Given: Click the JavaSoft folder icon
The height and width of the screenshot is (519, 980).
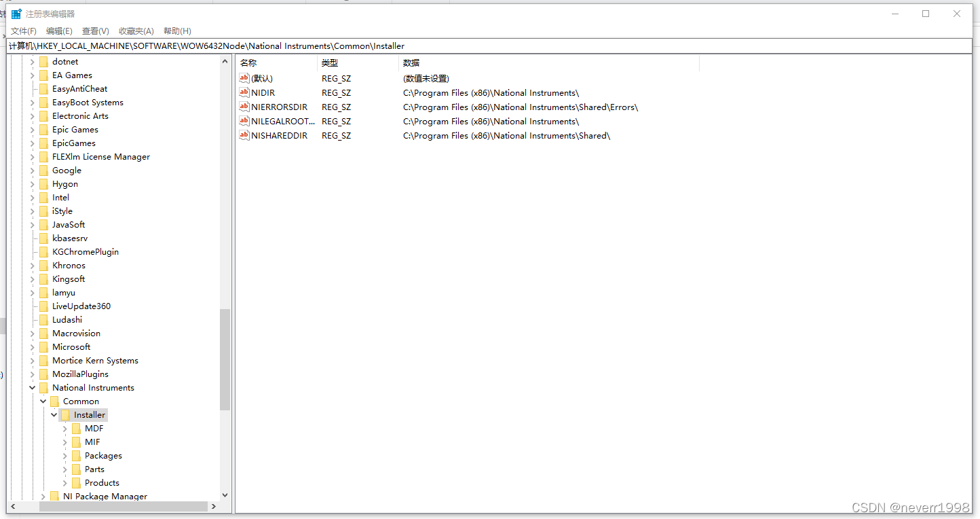Looking at the screenshot, I should tap(44, 225).
